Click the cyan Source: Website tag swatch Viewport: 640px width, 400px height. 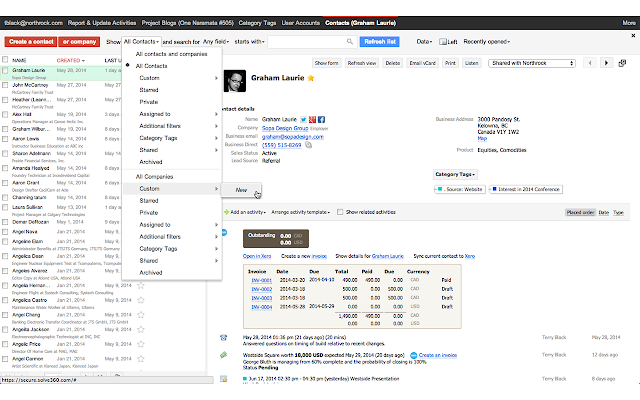[440, 189]
